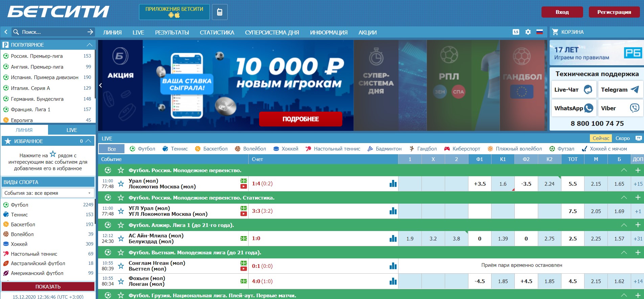Add Сонглам Нгеан match to favorites
Image resolution: width=644 pixels, height=299 pixels.
pos(121,266)
